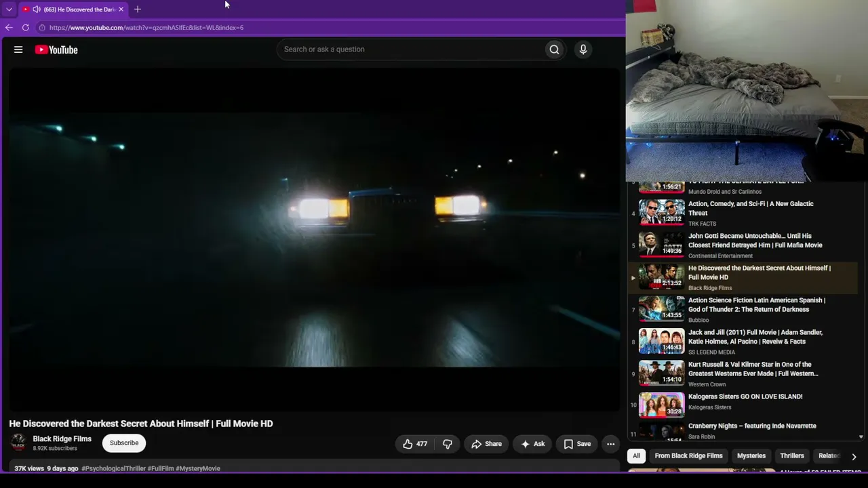This screenshot has height=488, width=868.
Task: Select the Thrillers filter chip
Action: 792,456
